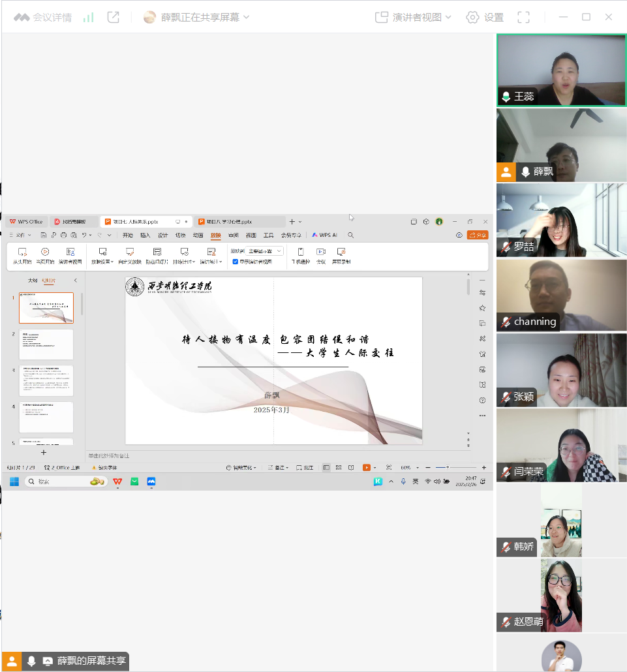Open the 放映到 monitor dropdown
The width and height of the screenshot is (627, 672).
click(x=265, y=251)
